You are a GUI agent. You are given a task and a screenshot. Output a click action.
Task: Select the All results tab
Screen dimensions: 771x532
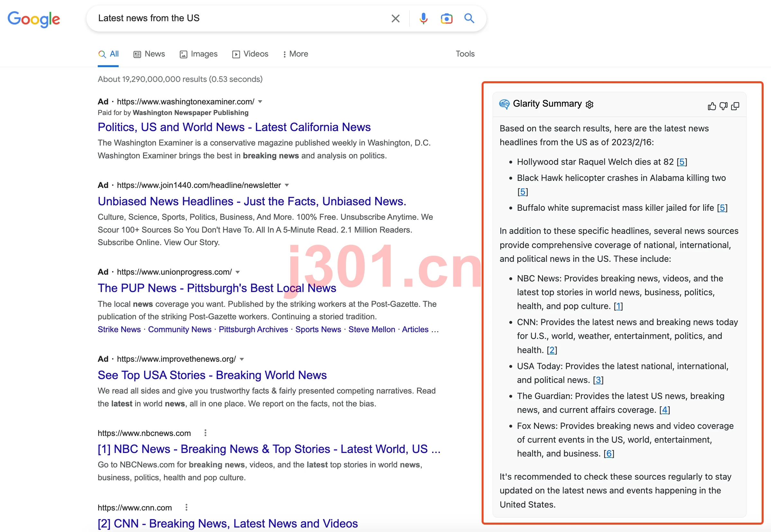(108, 54)
